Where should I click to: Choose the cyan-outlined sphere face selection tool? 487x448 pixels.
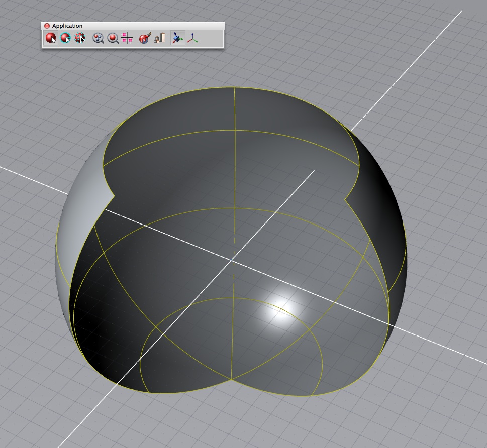[65, 38]
